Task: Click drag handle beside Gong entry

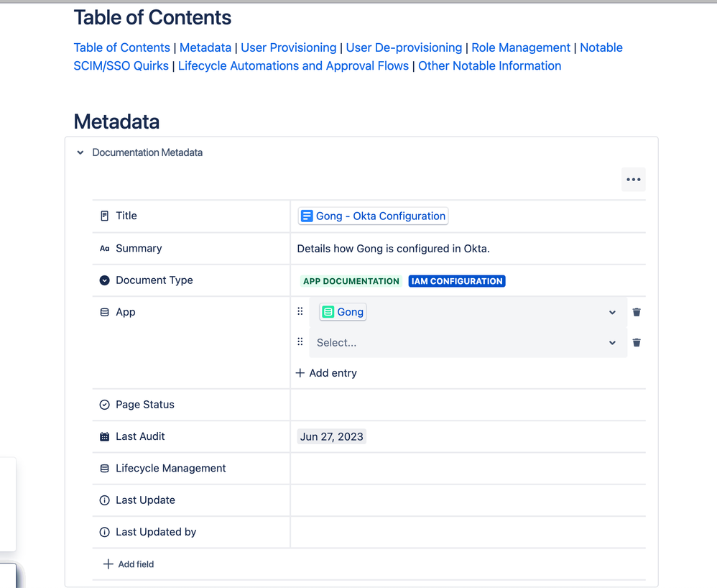Action: coord(300,311)
